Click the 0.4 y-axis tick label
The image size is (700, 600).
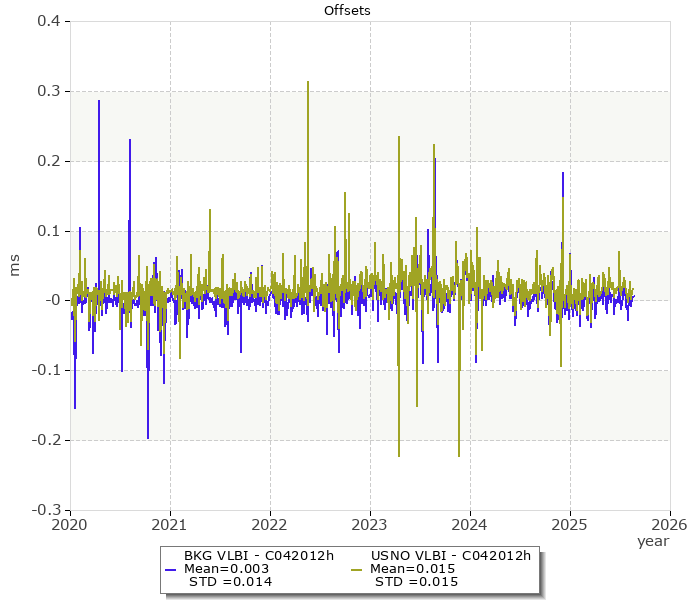pos(48,21)
